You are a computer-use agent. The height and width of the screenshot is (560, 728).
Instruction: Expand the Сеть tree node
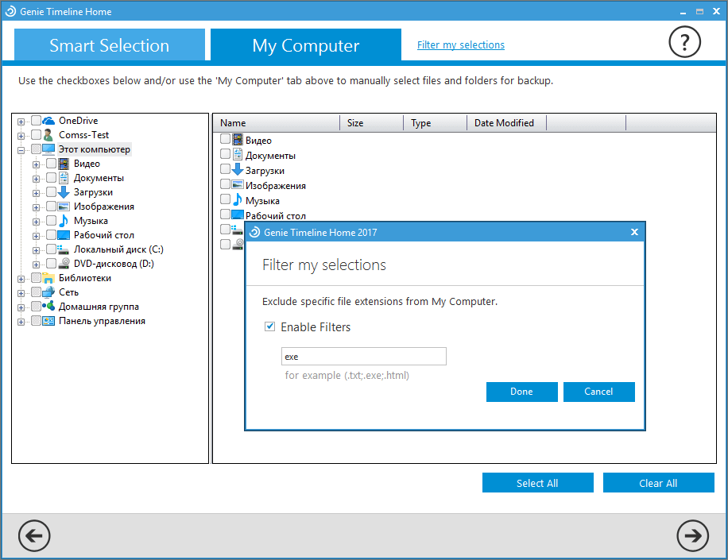(x=21, y=293)
